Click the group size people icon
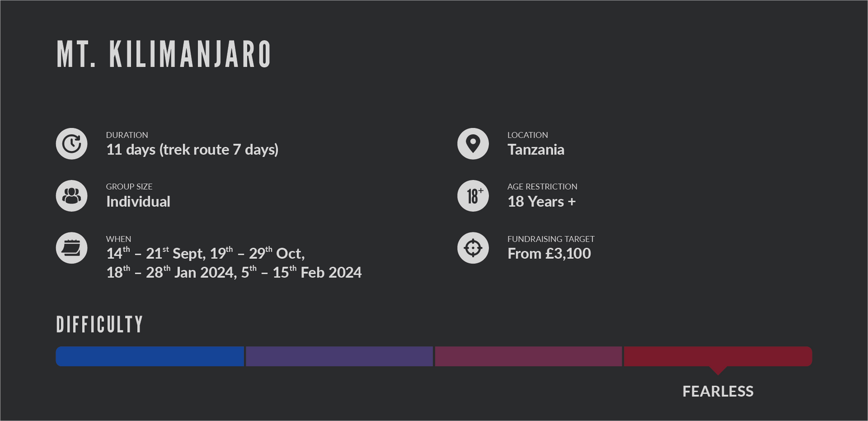 [x=72, y=196]
